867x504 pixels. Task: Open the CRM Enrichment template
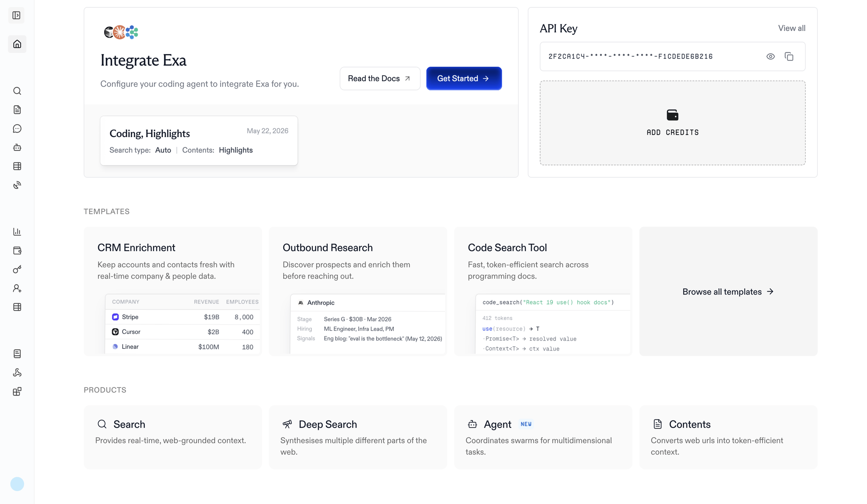pos(173,291)
